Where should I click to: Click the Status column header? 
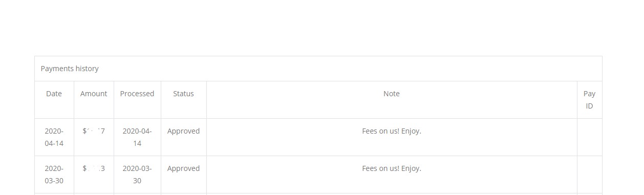pyautogui.click(x=183, y=94)
